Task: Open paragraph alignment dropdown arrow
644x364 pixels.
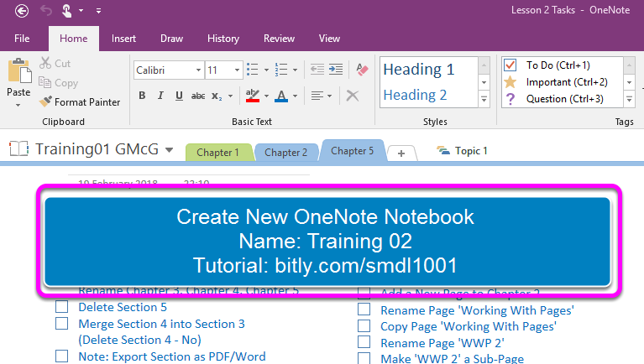Action: [x=330, y=96]
